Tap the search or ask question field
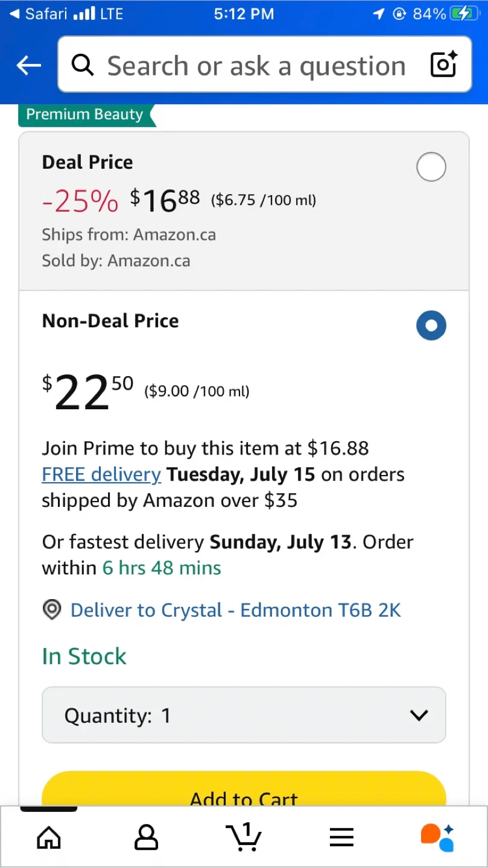 click(256, 65)
